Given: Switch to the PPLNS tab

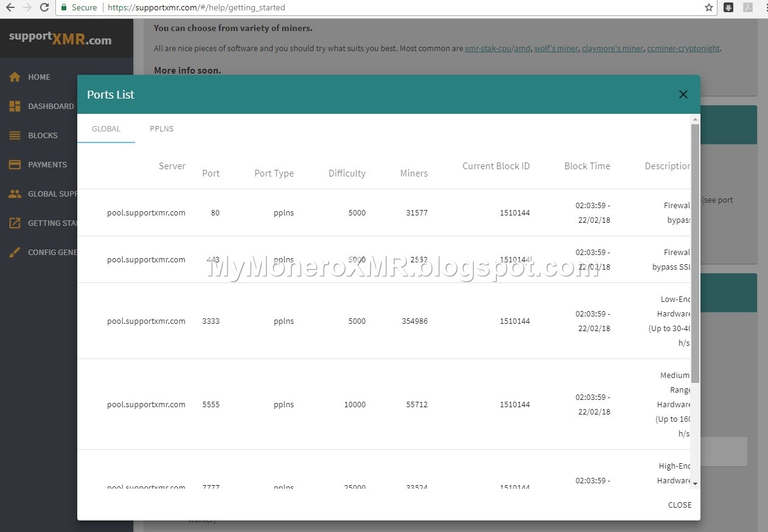Looking at the screenshot, I should tap(161, 128).
